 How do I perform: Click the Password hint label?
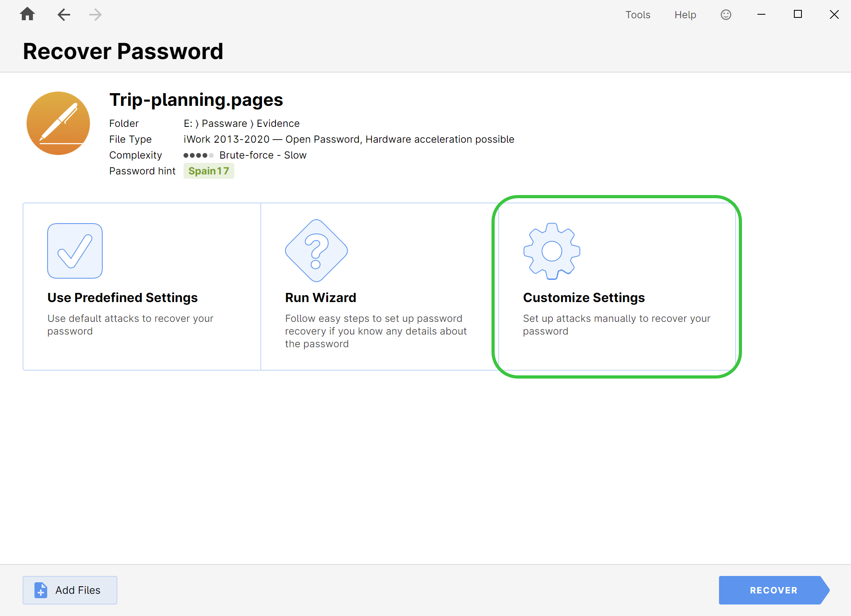click(x=142, y=171)
